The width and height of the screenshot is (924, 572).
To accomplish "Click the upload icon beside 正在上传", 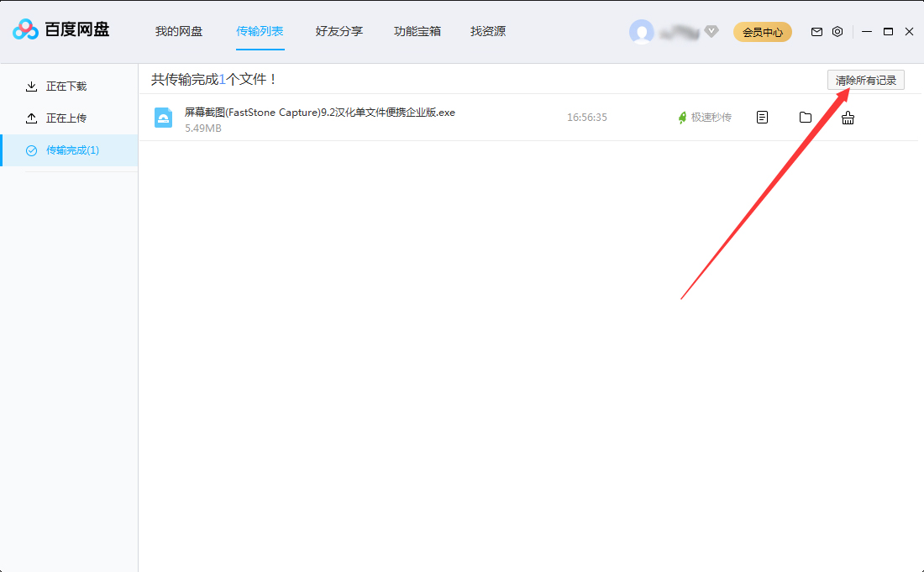I will point(30,118).
